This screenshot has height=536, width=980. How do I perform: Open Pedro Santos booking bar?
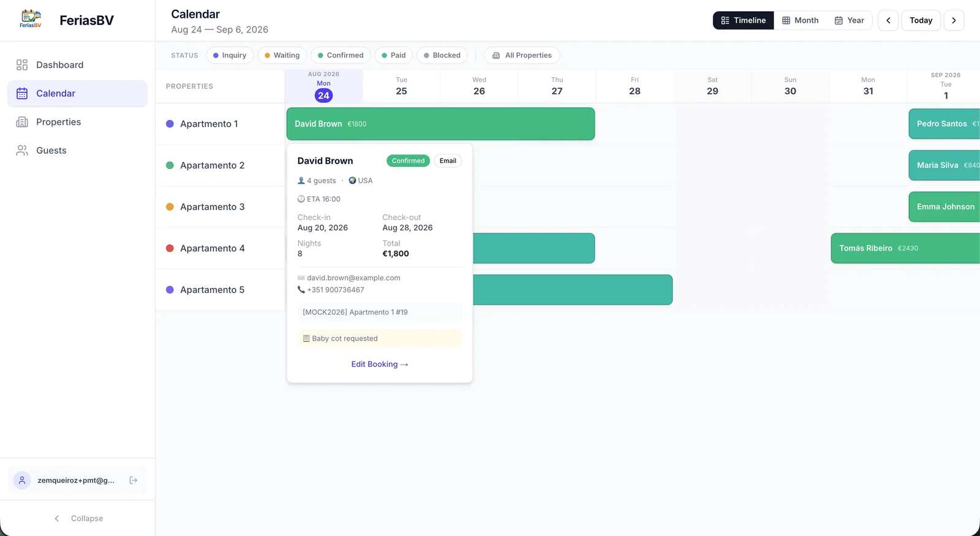click(x=944, y=124)
